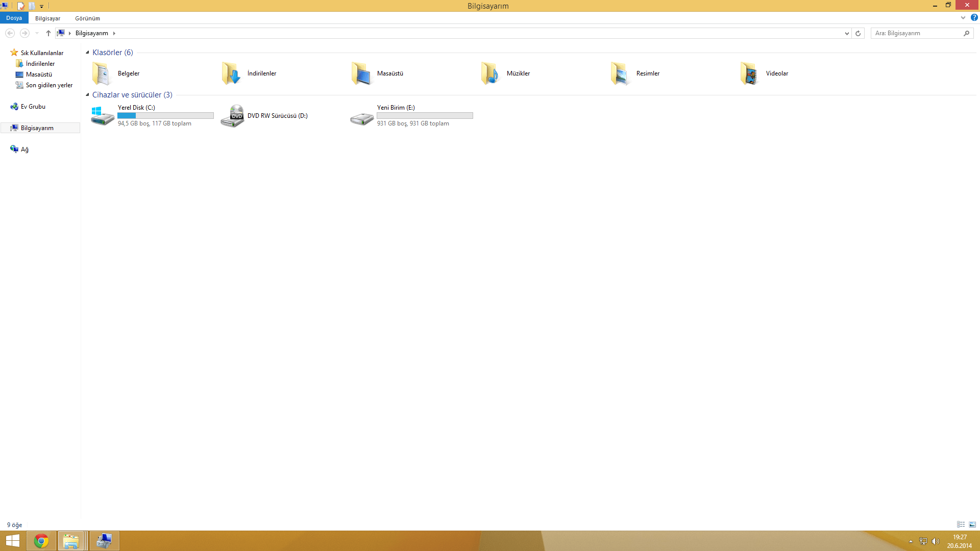The width and height of the screenshot is (980, 551).
Task: Switch to the Bilgisayar ribbon tab
Action: pyautogui.click(x=47, y=18)
